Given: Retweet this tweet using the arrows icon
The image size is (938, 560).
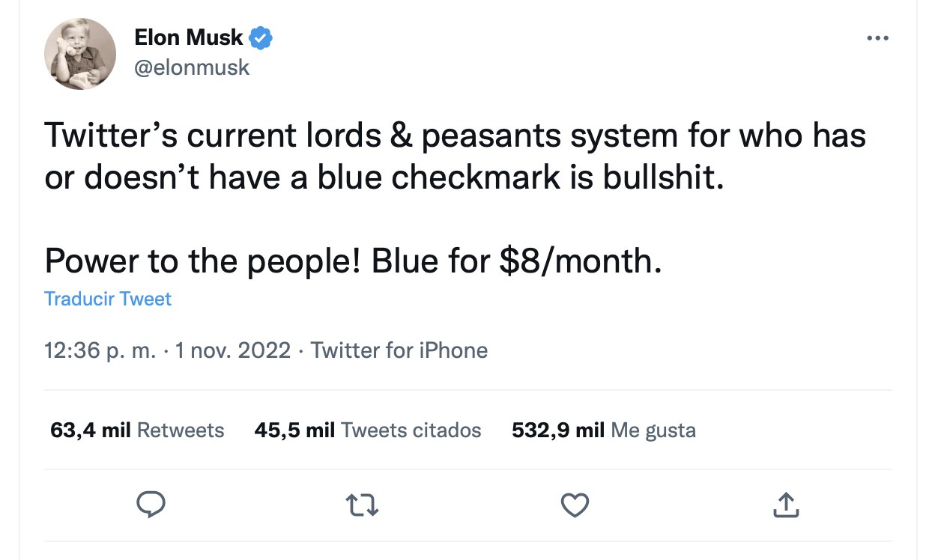Looking at the screenshot, I should point(363,505).
